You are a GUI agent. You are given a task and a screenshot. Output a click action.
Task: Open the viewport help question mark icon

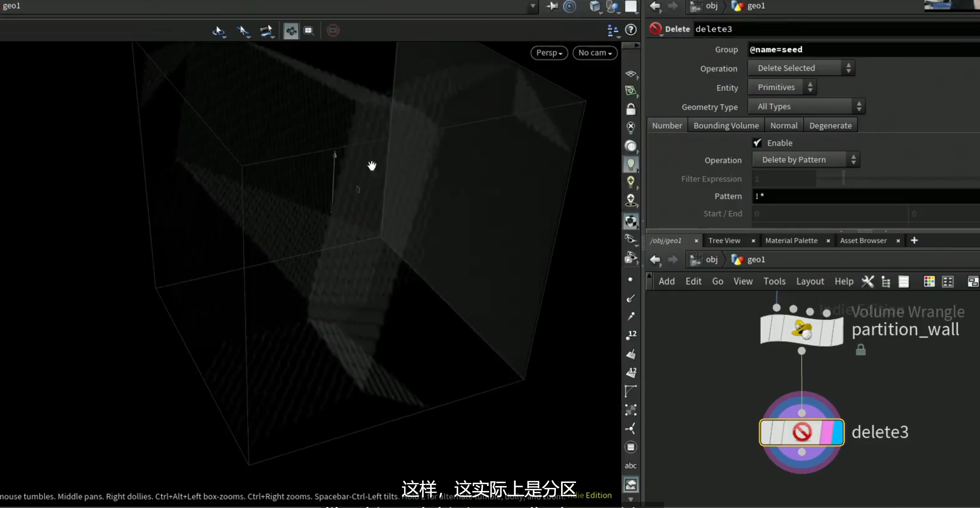coord(631,30)
